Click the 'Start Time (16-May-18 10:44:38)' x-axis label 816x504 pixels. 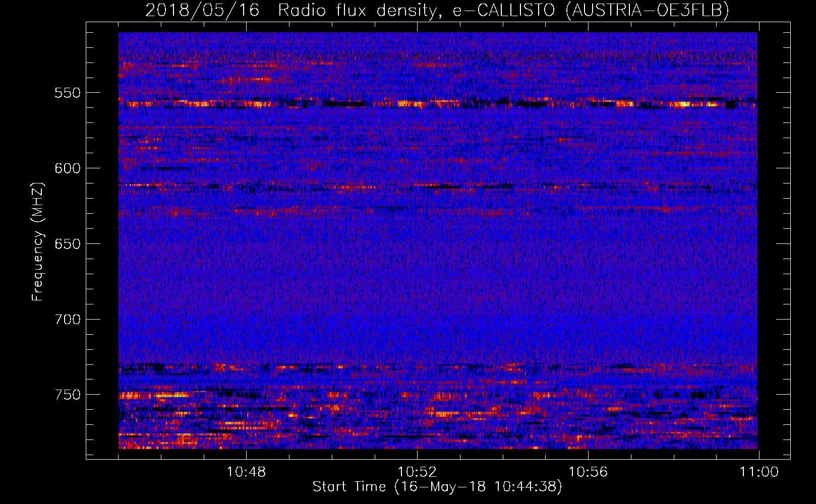coord(437,487)
